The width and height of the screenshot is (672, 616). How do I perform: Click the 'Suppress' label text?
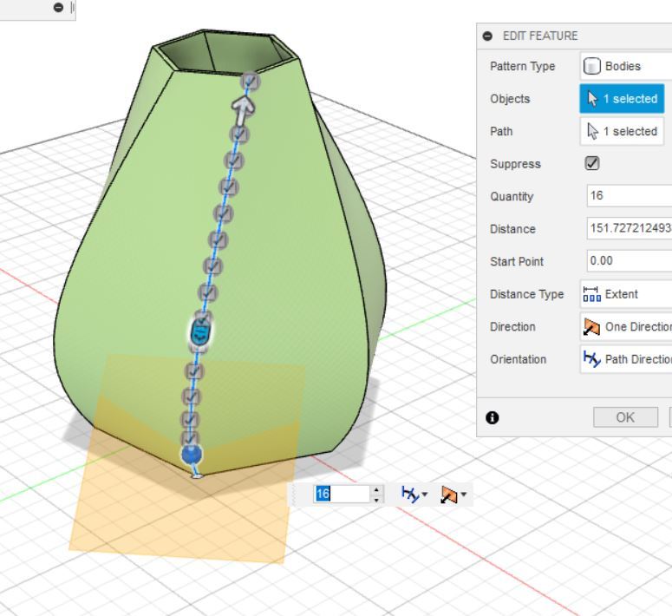(516, 164)
